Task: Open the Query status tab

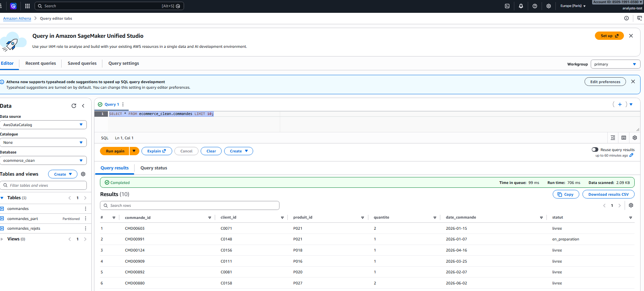Action: [154, 168]
